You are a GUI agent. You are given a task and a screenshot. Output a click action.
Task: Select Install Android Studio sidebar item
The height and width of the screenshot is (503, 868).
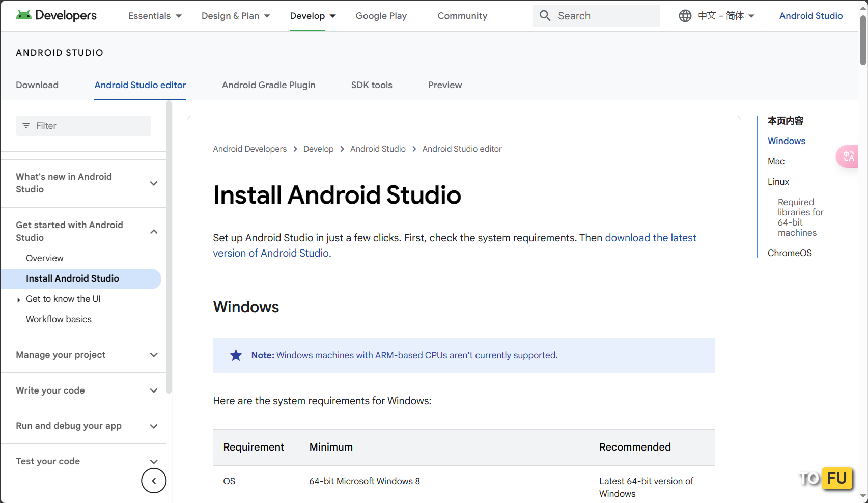coord(81,278)
